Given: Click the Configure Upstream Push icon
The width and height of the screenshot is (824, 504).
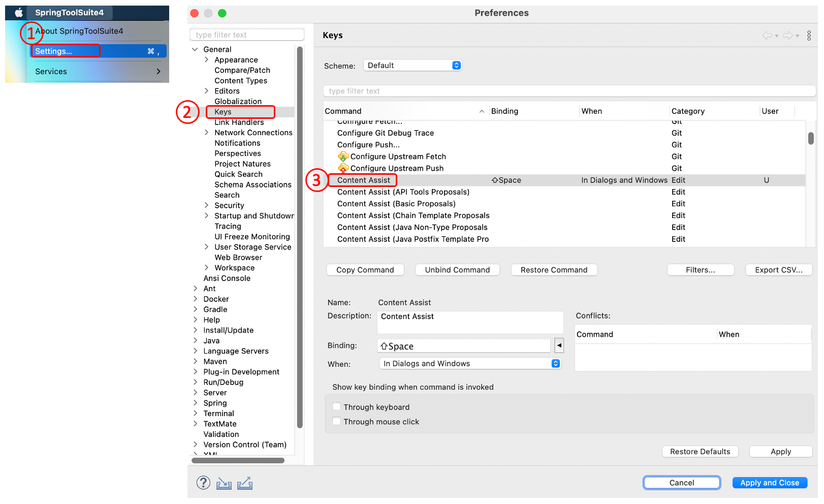Looking at the screenshot, I should point(343,168).
